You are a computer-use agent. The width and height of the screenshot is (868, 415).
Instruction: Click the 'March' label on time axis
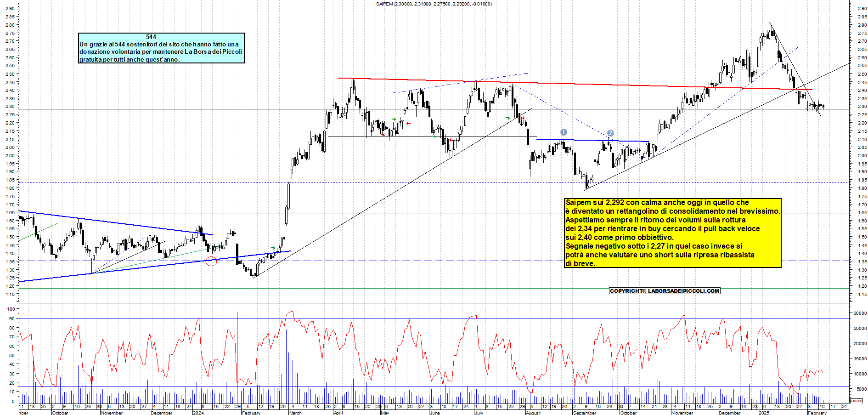click(x=295, y=413)
